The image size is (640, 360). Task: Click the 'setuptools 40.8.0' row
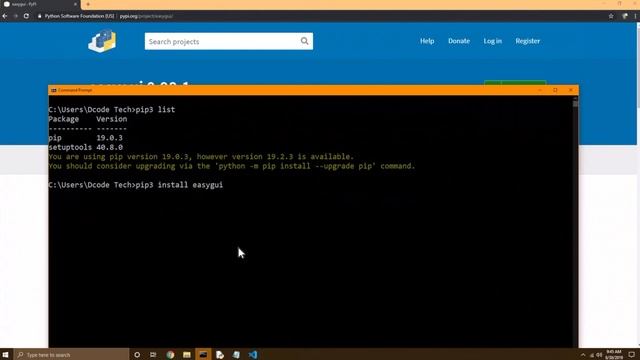(x=85, y=147)
